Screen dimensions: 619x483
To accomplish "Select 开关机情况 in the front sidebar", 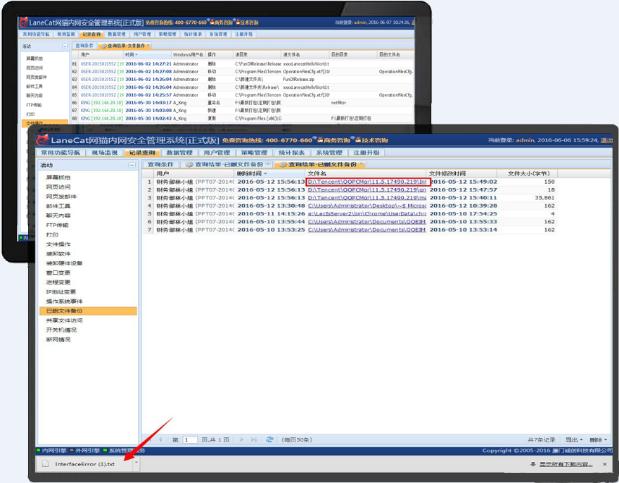I will pyautogui.click(x=61, y=330).
